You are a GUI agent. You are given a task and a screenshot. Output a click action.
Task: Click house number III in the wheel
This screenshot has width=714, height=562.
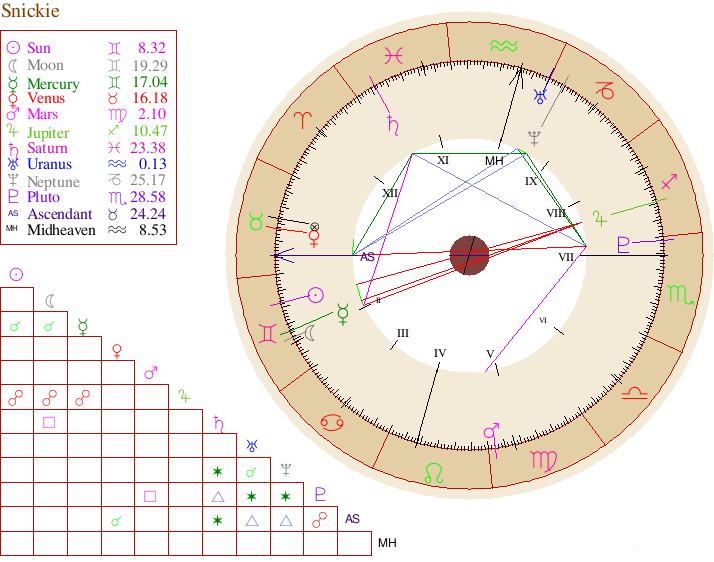[x=403, y=333]
